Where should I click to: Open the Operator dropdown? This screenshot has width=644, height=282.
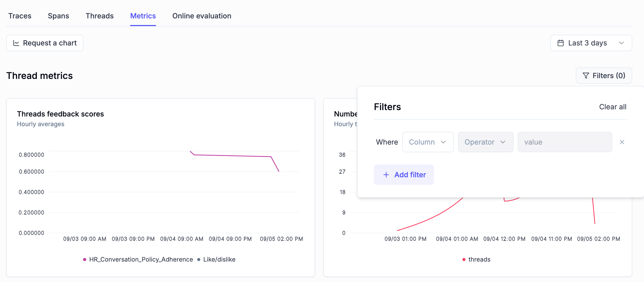tap(485, 142)
